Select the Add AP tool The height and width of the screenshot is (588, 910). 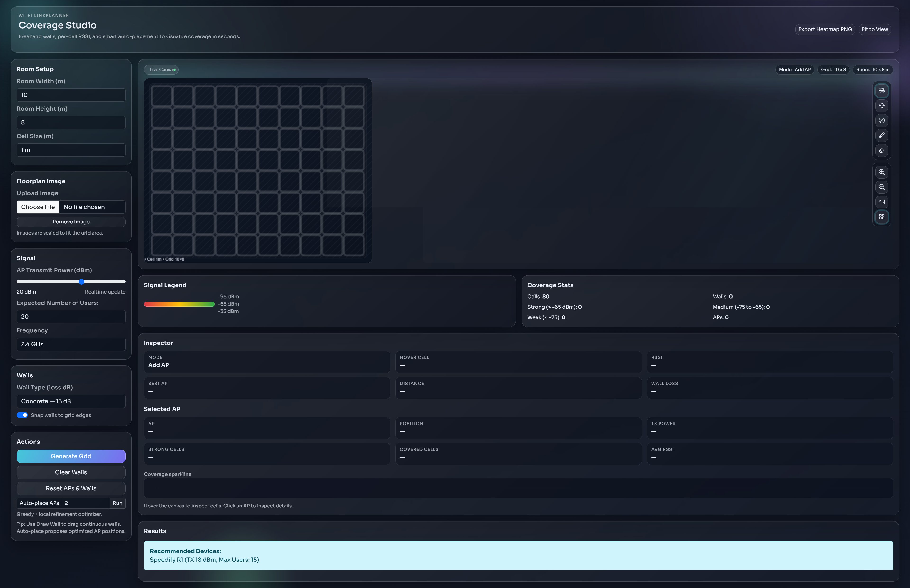tap(882, 90)
